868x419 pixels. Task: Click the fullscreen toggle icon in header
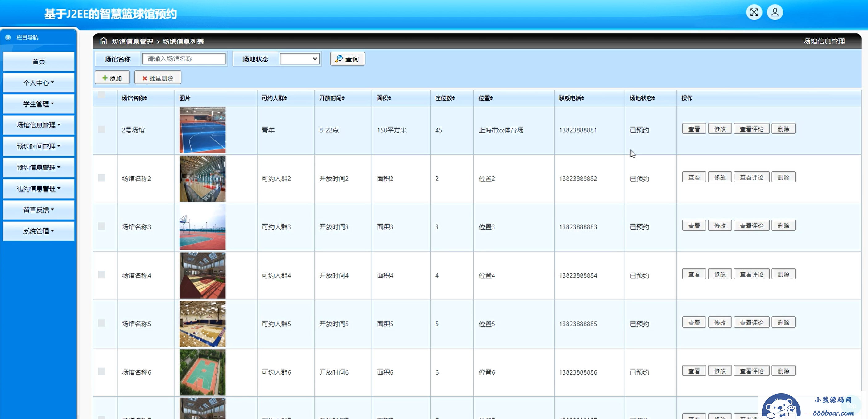[x=754, y=12]
